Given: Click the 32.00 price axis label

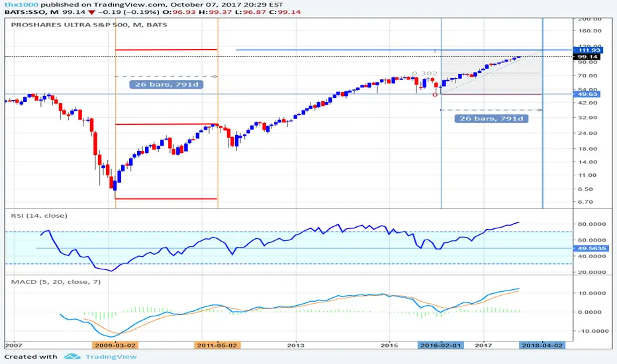Looking at the screenshot, I should pos(587,118).
